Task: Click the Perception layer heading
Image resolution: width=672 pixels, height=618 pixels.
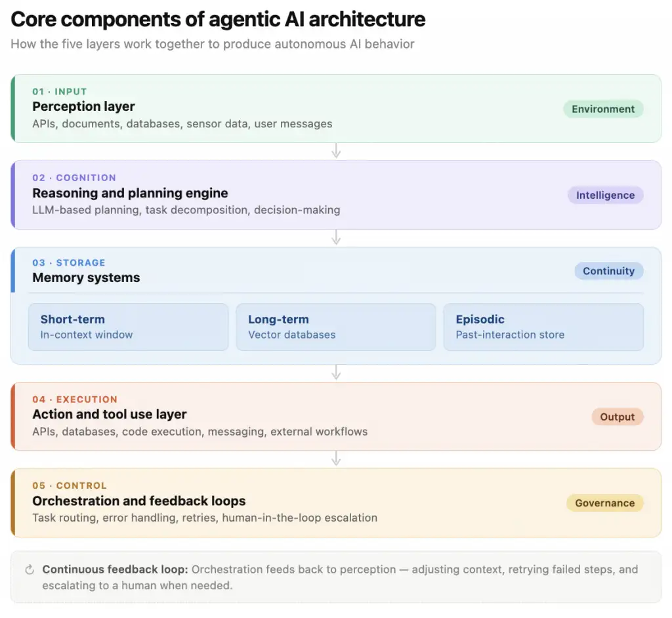Action: [x=83, y=106]
